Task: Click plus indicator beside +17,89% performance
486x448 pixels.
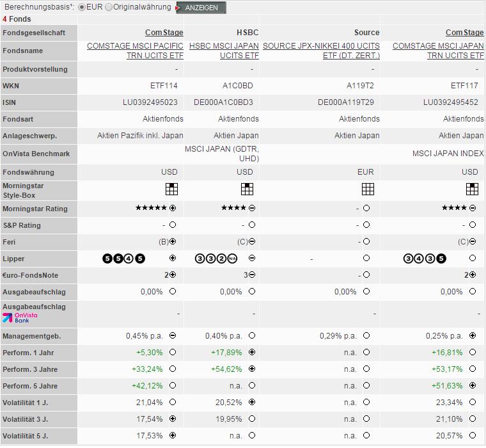Action: click(x=252, y=352)
